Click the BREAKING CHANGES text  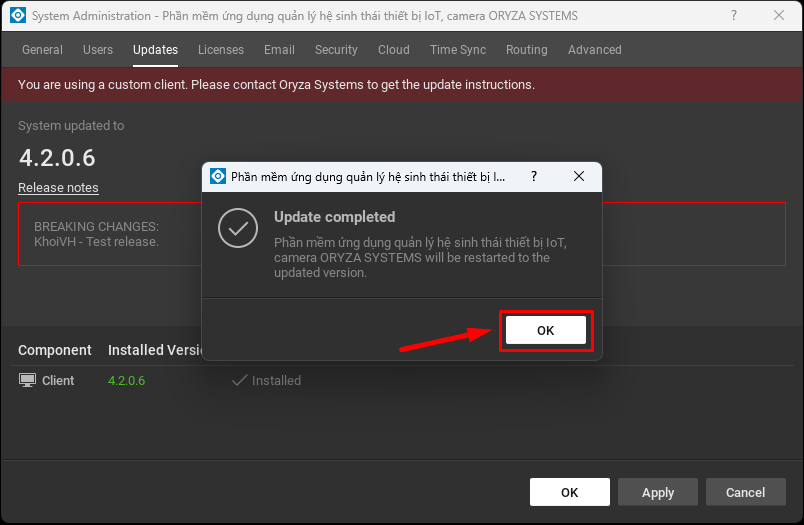point(96,226)
